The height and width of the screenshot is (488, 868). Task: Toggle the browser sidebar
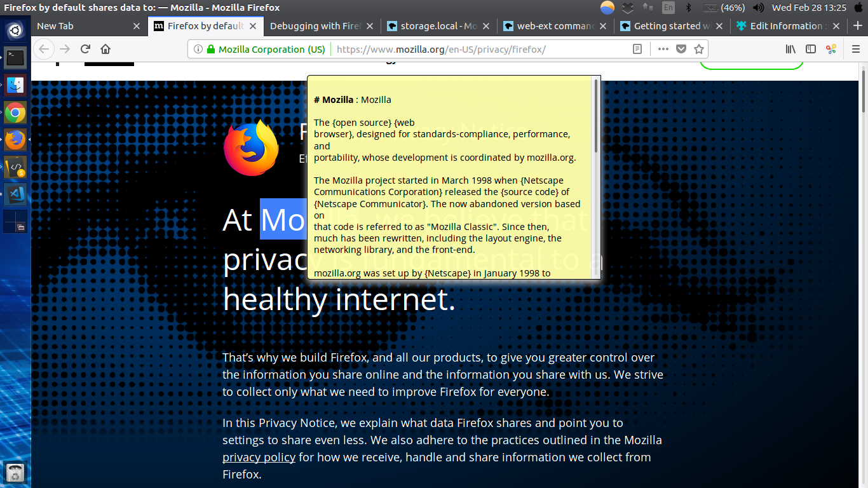click(811, 49)
